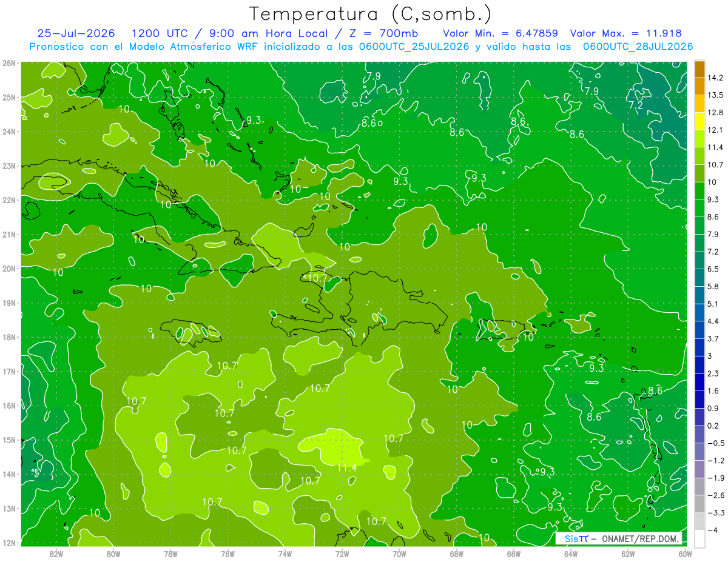Select 'Valor Max. = 11.918' text
This screenshot has height=562, width=728.
pyautogui.click(x=625, y=33)
